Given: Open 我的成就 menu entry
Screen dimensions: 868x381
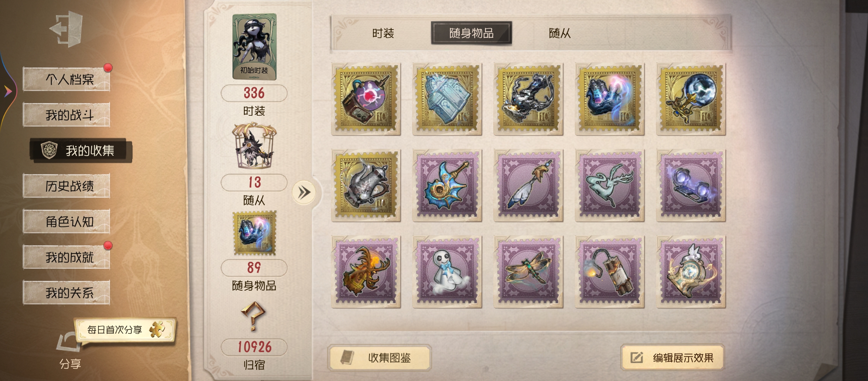Looking at the screenshot, I should coord(67,257).
